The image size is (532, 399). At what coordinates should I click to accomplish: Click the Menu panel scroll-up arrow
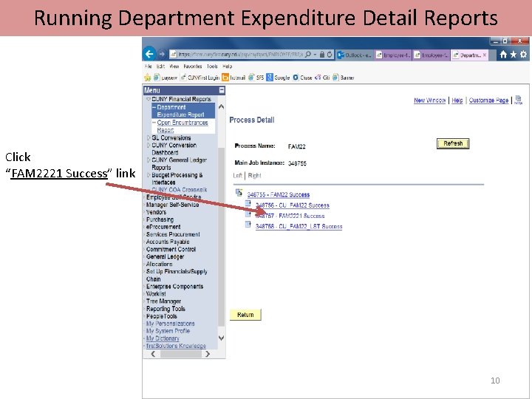pyautogui.click(x=221, y=106)
